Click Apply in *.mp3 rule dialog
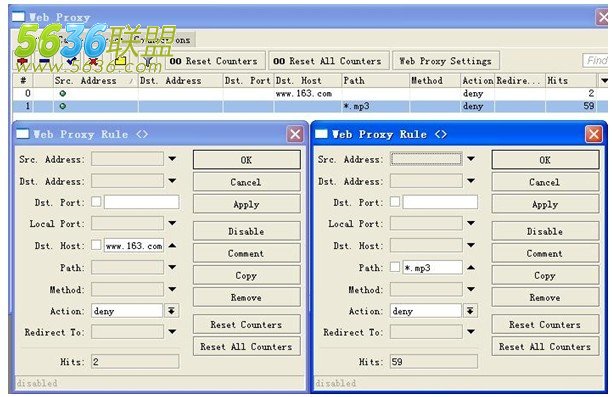The width and height of the screenshot is (612, 397). tap(545, 204)
